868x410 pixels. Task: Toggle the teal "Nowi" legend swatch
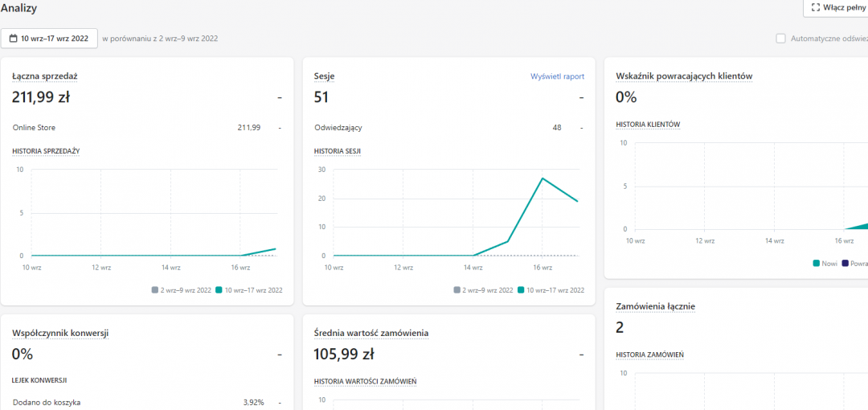pos(817,263)
